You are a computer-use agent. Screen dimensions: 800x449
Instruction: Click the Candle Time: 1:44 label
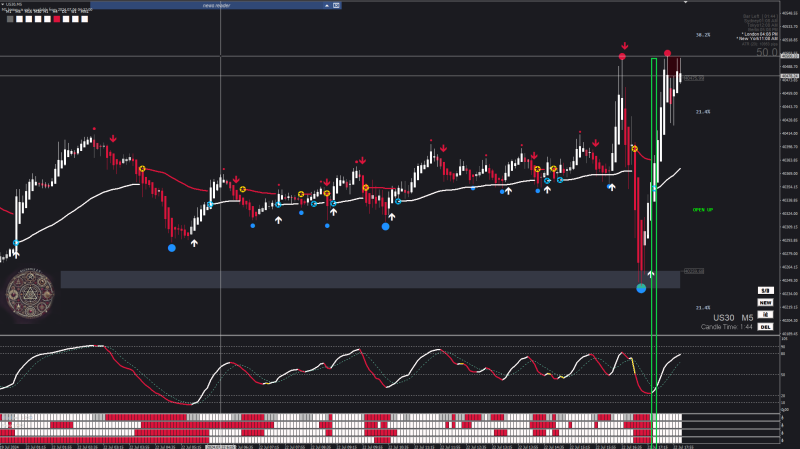727,327
